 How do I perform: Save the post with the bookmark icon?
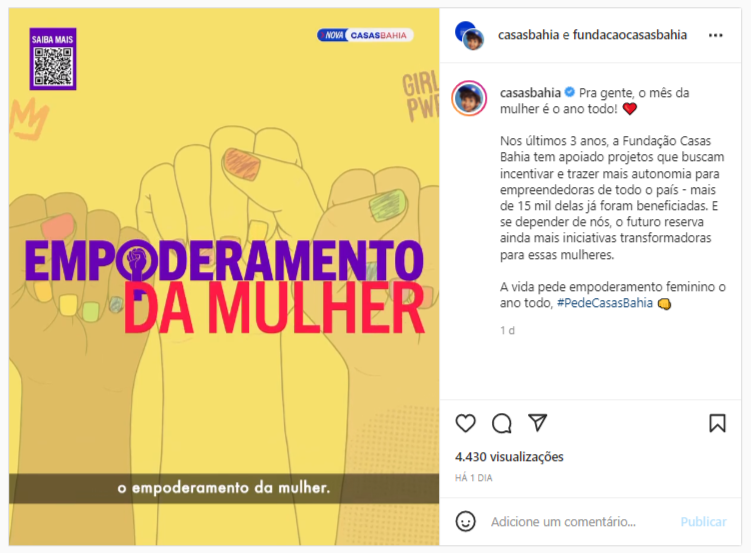717,423
